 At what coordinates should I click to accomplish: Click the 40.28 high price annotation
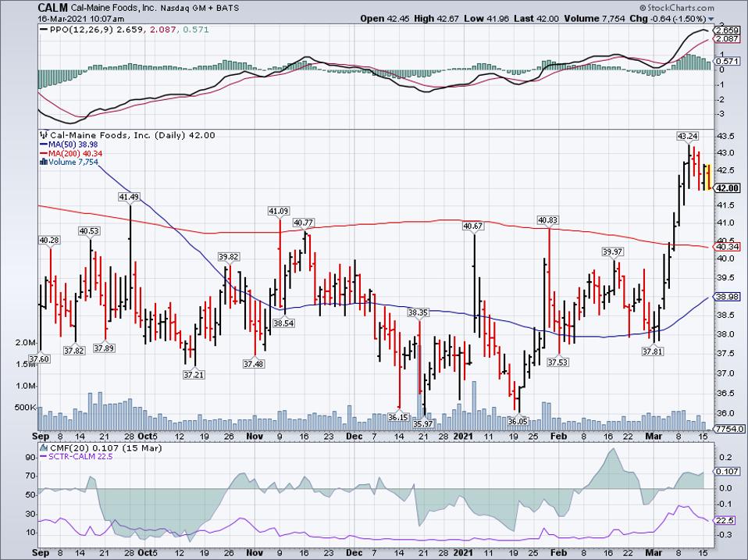(49, 240)
